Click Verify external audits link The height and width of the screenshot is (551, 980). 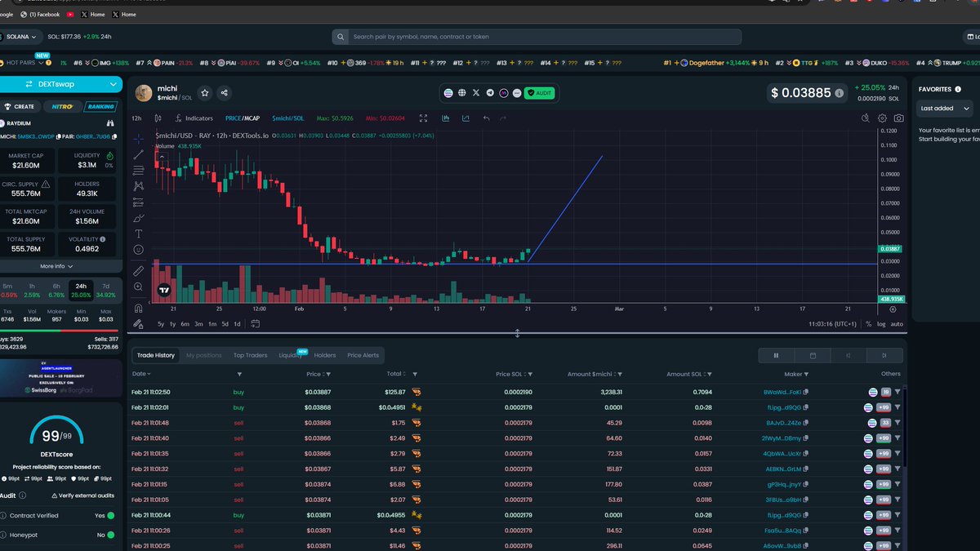[82, 495]
